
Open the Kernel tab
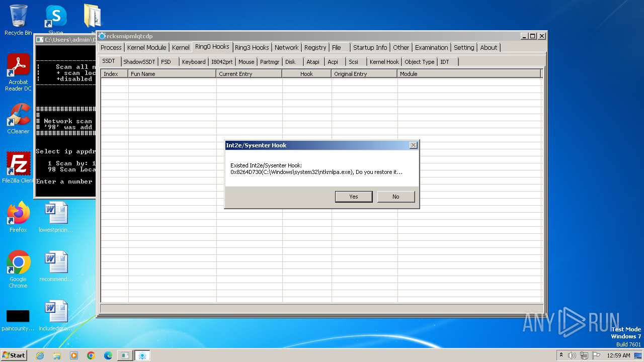[181, 47]
